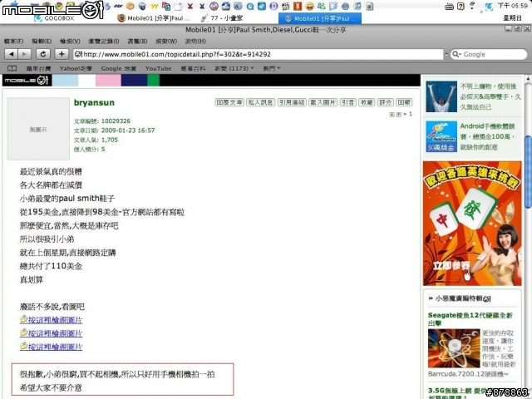Click the small mobile01 logo in the page header
The width and height of the screenshot is (532, 399).
tap(27, 81)
